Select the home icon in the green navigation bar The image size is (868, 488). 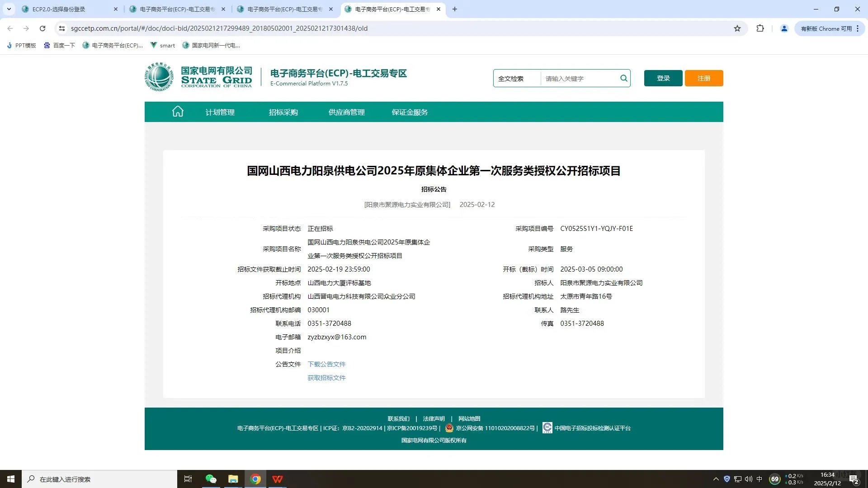pos(177,112)
